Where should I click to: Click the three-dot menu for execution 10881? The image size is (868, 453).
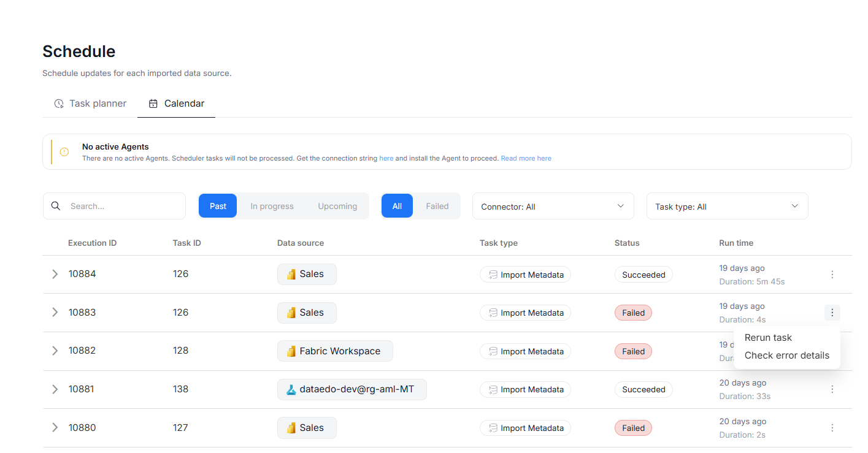(832, 389)
